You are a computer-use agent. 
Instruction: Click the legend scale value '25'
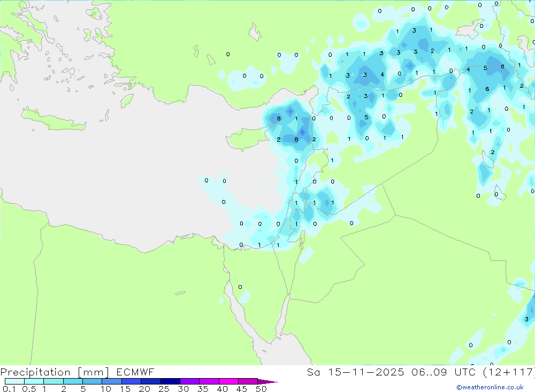[x=164, y=389]
